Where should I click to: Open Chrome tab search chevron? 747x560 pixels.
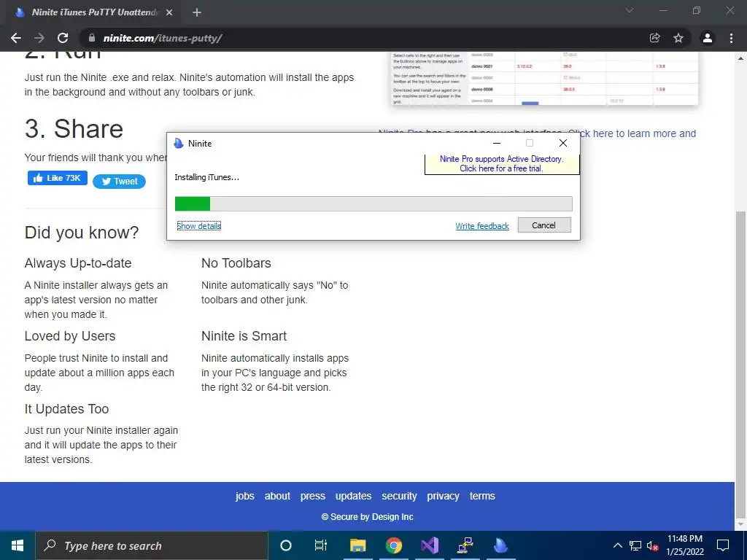tap(630, 10)
